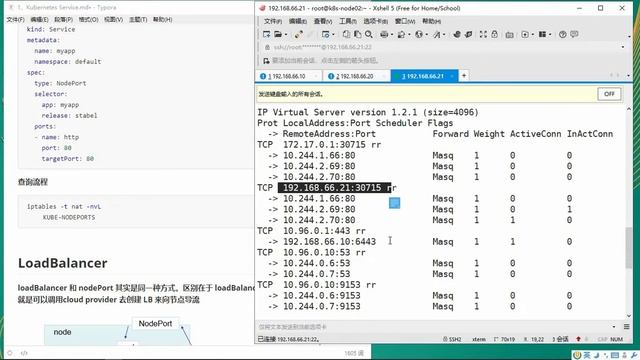
Task: Click red upload arrow in Xshell status bar
Action: (x=578, y=339)
